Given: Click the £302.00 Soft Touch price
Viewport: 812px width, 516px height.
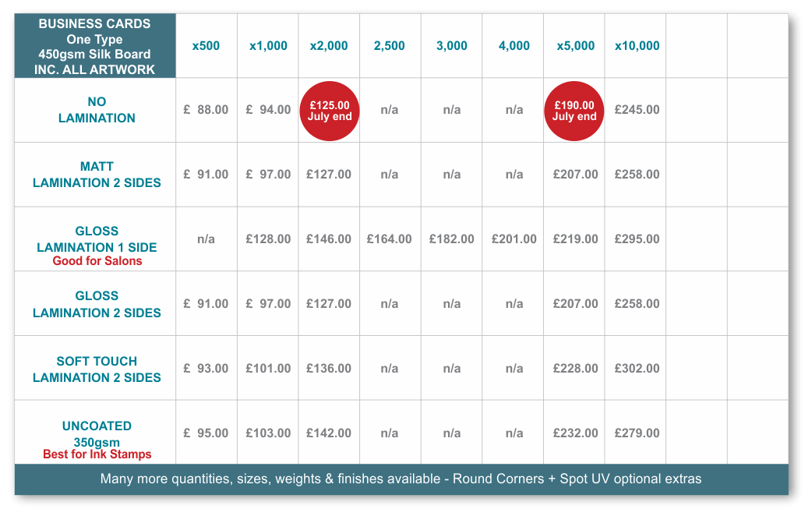Looking at the screenshot, I should tap(637, 369).
